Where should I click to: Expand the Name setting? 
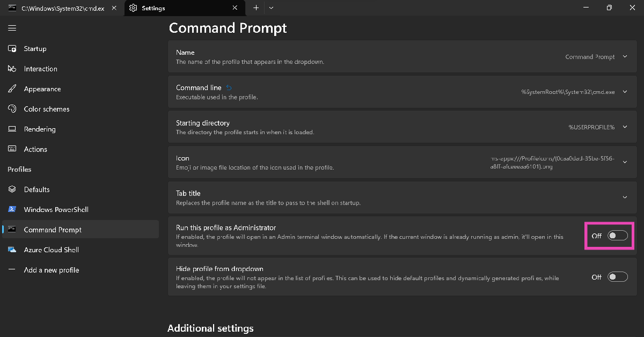point(625,57)
